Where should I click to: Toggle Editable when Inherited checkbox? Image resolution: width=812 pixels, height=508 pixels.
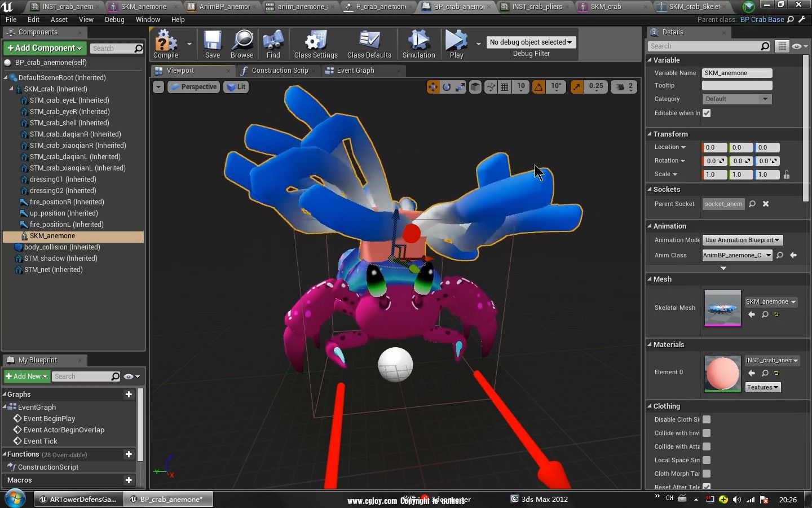(x=707, y=113)
